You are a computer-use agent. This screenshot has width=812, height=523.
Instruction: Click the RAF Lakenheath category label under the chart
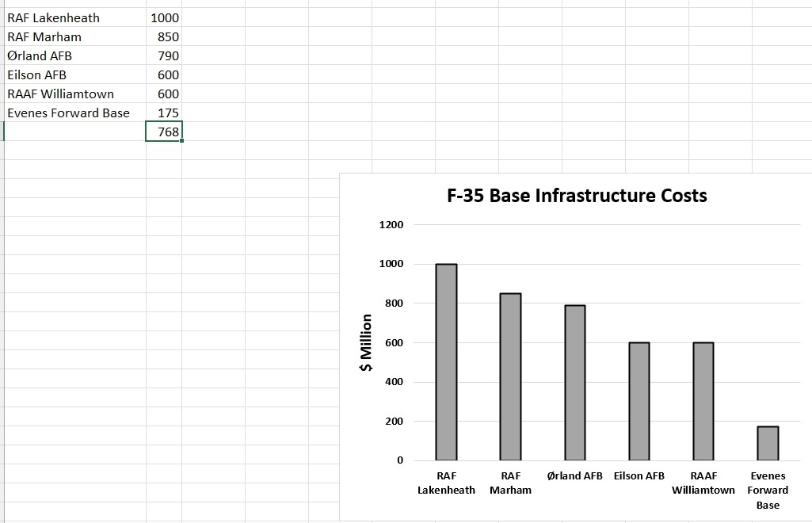click(446, 483)
